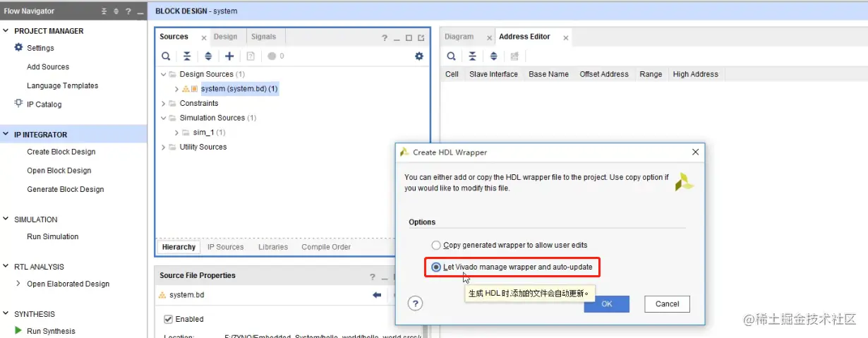
Task: Collapse the SIMULATION section
Action: pyautogui.click(x=6, y=219)
